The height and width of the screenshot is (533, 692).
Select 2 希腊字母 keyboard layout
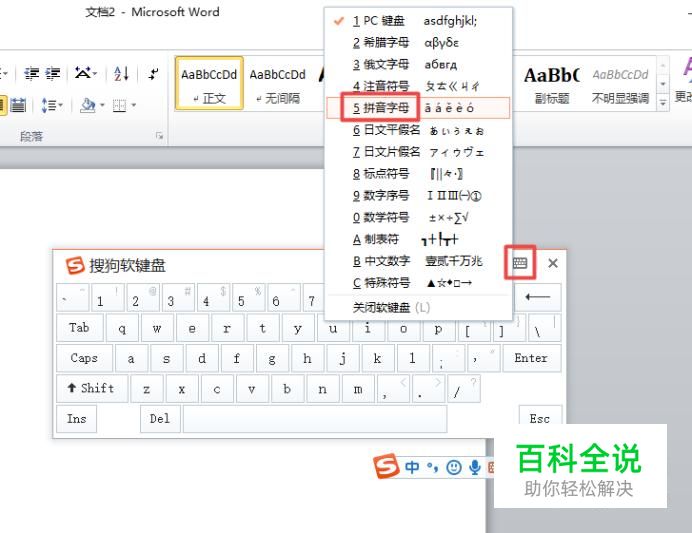(418, 42)
